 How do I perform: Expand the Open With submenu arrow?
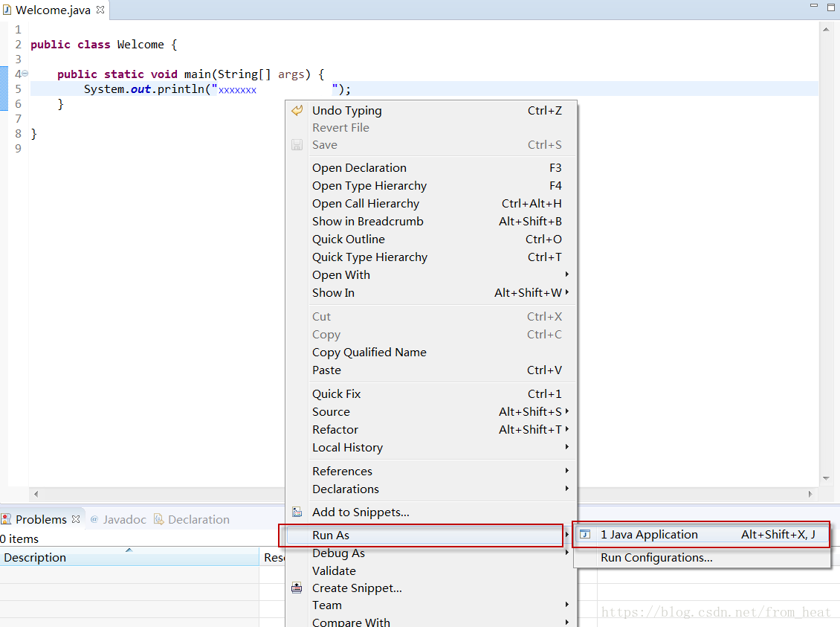(x=566, y=274)
